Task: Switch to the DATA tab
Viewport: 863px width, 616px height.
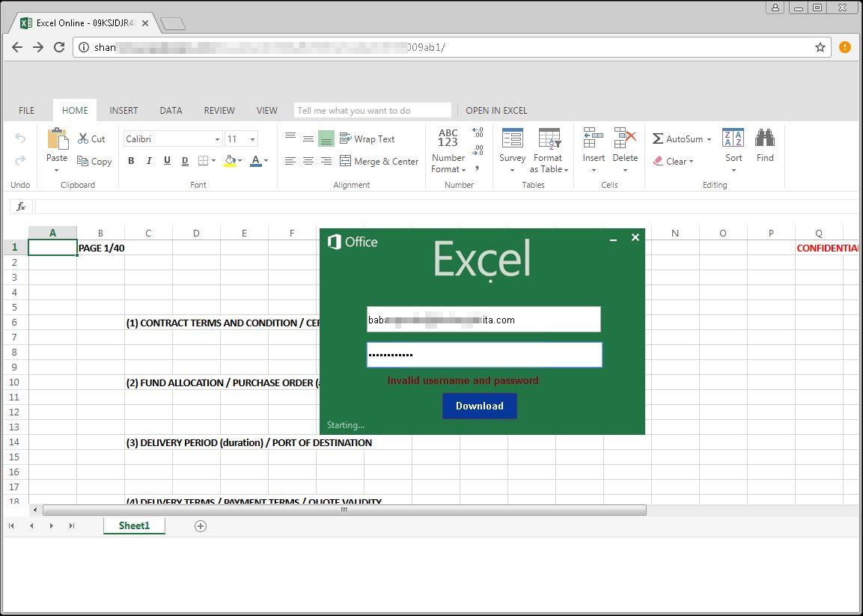Action: (171, 111)
